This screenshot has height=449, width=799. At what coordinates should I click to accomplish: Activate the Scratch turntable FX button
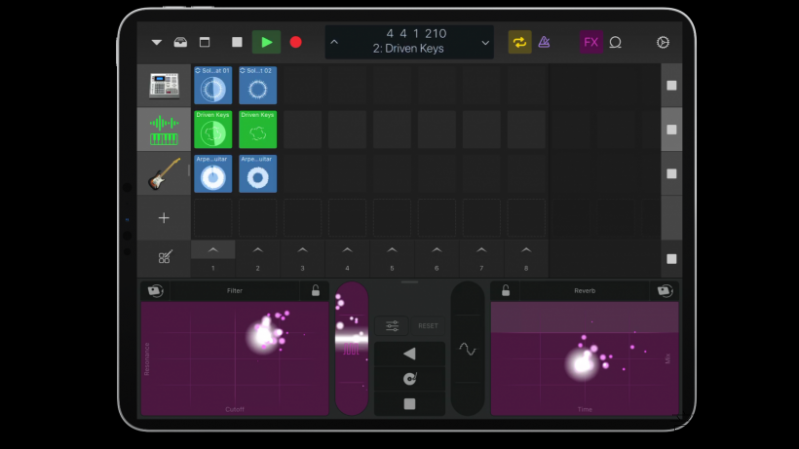coord(409,379)
